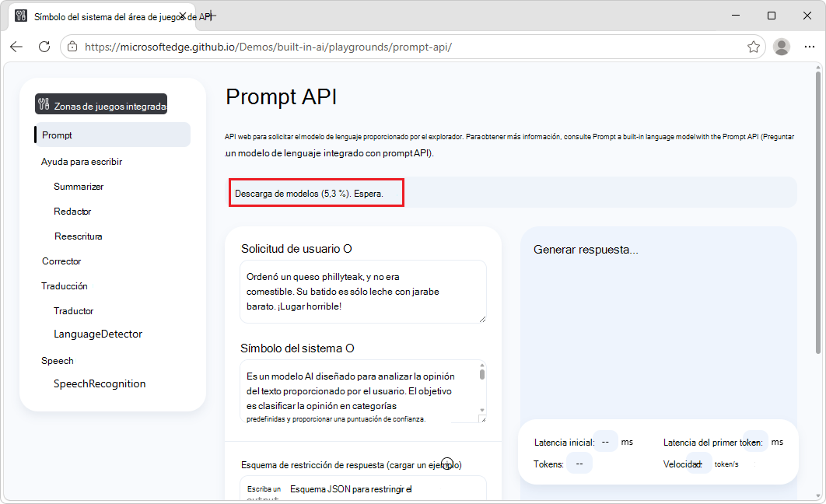Open the SpeechRecognition playground
This screenshot has height=504, width=826.
click(100, 383)
